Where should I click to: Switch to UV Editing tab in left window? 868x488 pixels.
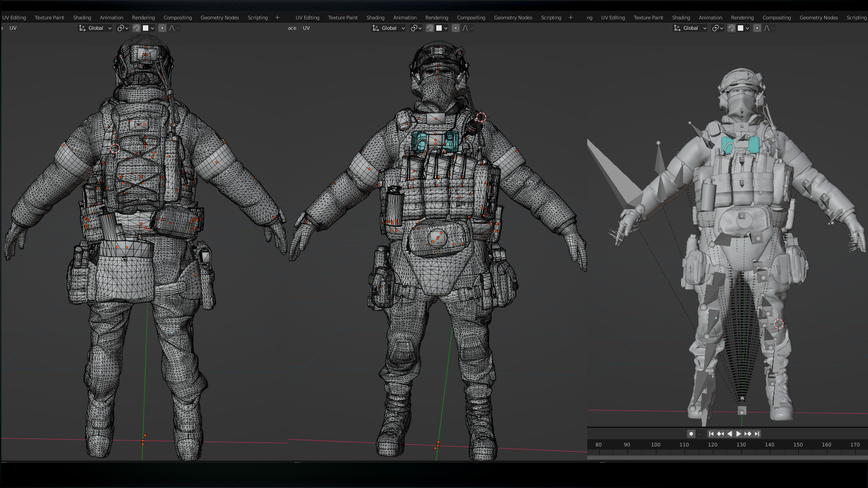pyautogui.click(x=14, y=18)
